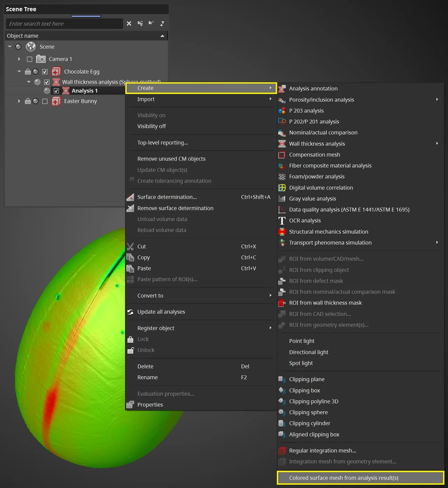
Task: Click the Wall thickness analysis icon
Action: click(282, 144)
